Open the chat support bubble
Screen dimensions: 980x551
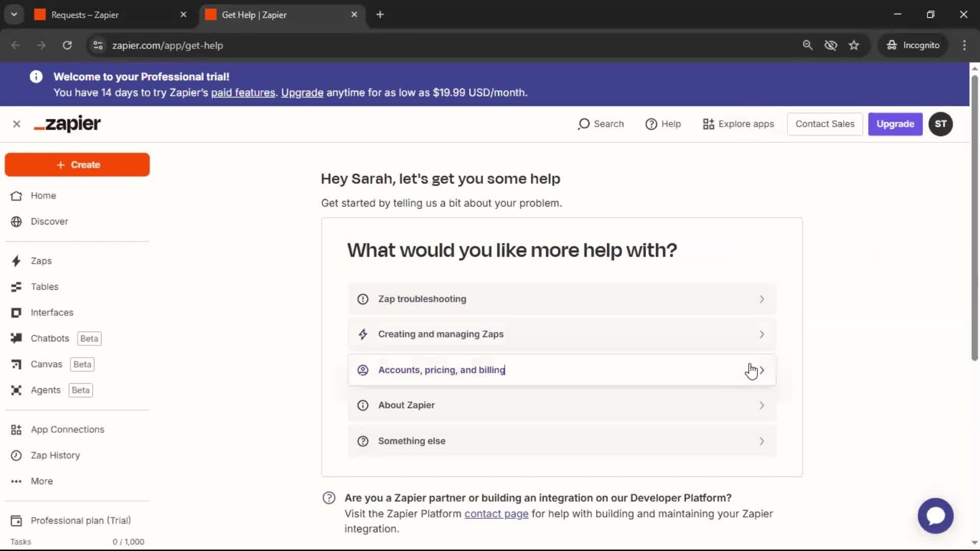point(935,516)
